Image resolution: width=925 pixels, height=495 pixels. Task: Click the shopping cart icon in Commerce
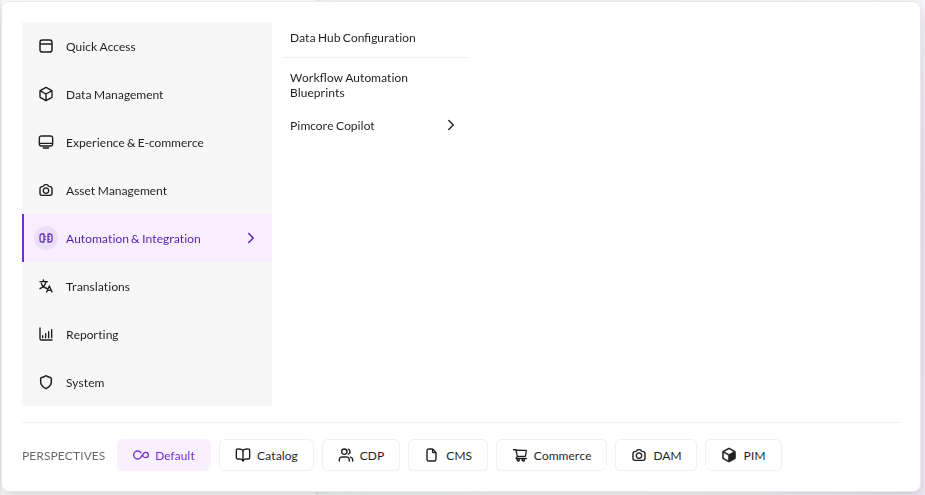520,455
